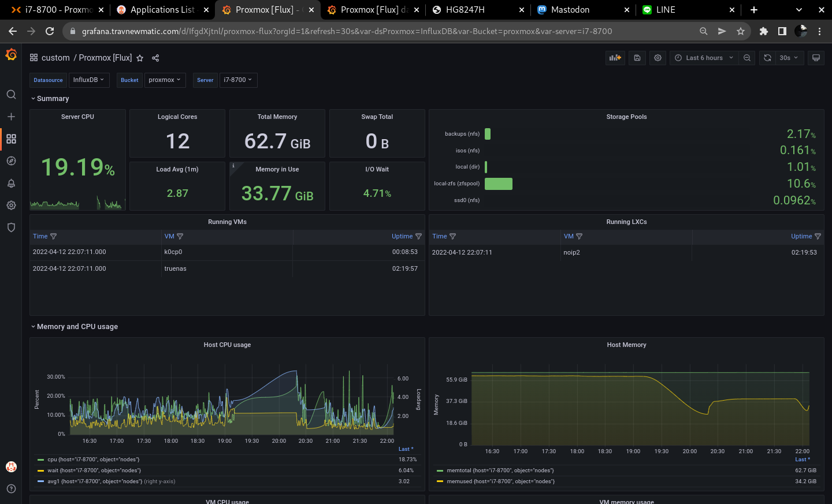Image resolution: width=832 pixels, height=504 pixels.
Task: Open the user avatar in sidebar
Action: [11, 466]
